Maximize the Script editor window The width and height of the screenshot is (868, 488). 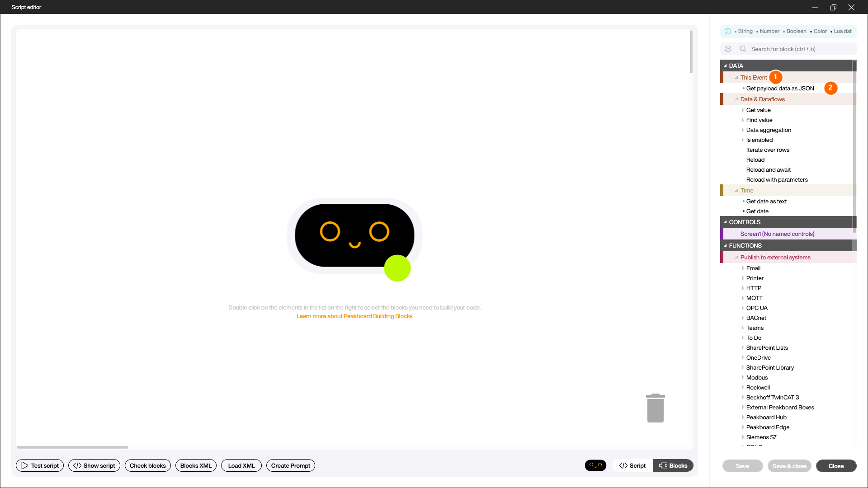[x=833, y=7]
